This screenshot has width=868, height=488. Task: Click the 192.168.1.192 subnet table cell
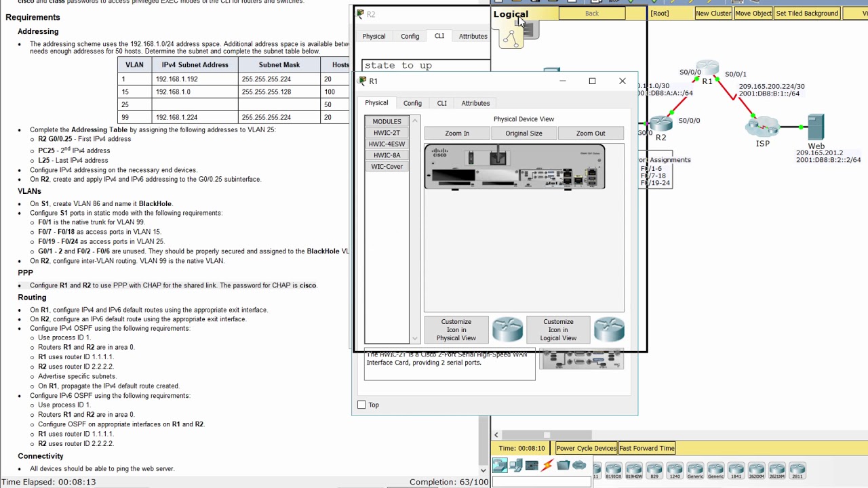point(195,79)
